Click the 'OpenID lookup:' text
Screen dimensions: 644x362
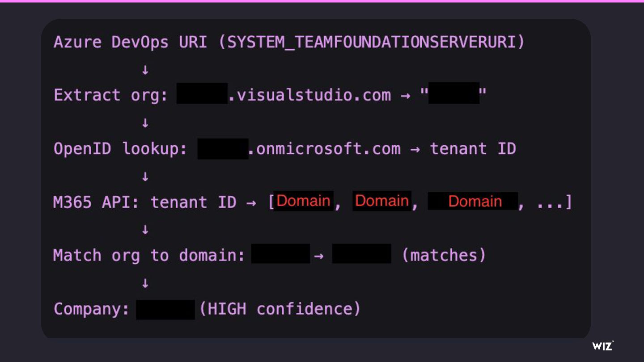click(x=121, y=149)
